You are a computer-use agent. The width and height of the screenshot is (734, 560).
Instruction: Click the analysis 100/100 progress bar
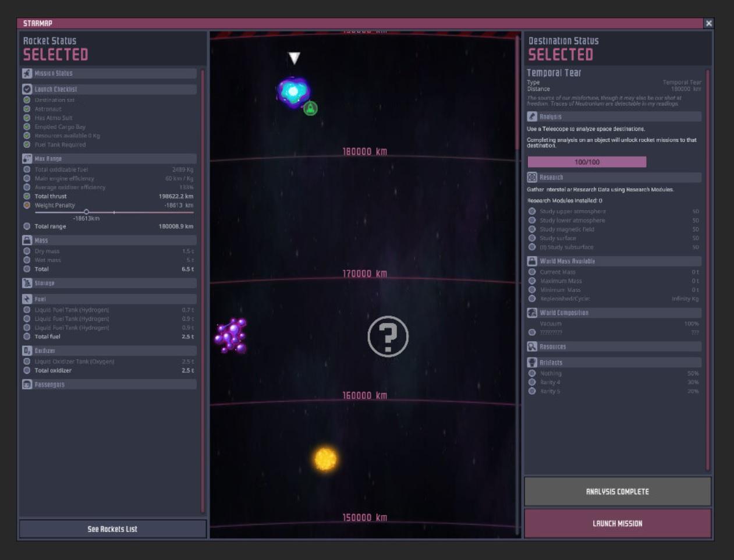pos(587,162)
